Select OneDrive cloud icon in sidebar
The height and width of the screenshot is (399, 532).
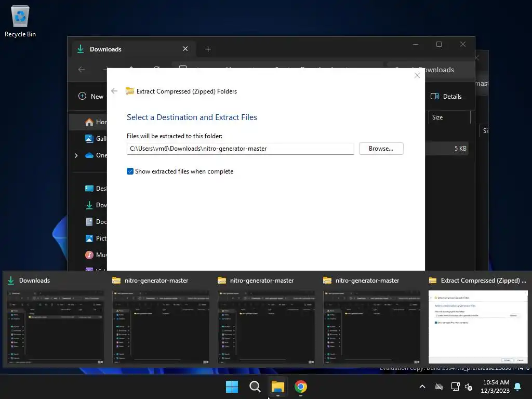pyautogui.click(x=89, y=155)
